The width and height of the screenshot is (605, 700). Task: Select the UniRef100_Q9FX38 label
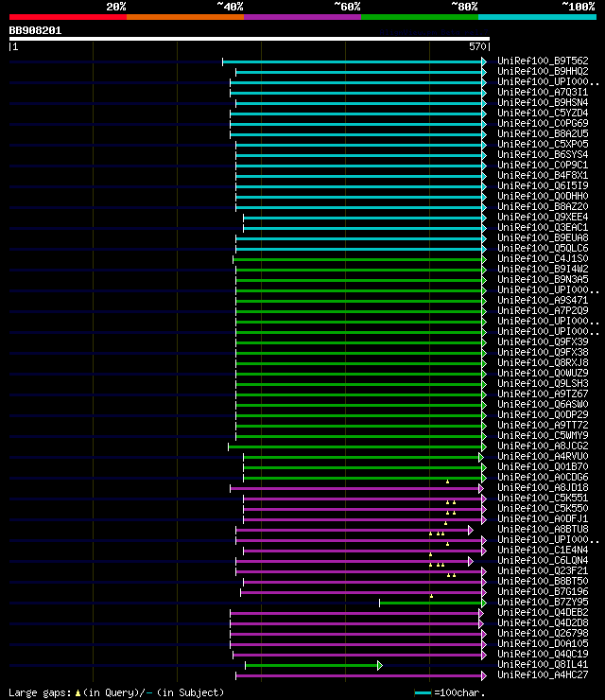[x=543, y=352]
